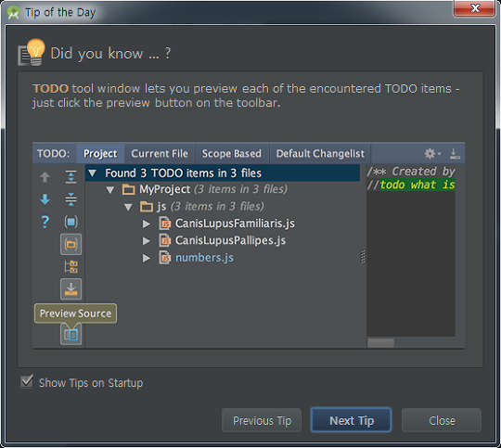Click the '/** Created by' comment line

click(x=411, y=172)
